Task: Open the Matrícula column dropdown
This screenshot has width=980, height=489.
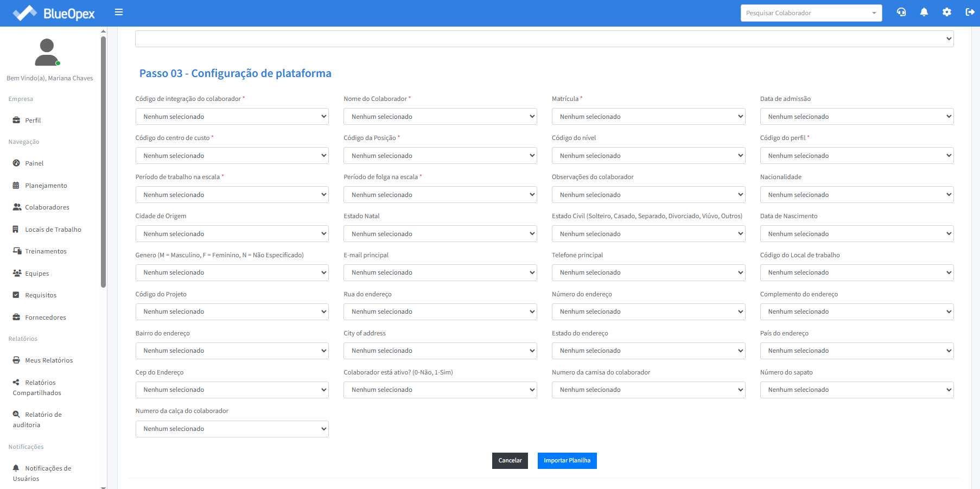Action: pyautogui.click(x=648, y=117)
